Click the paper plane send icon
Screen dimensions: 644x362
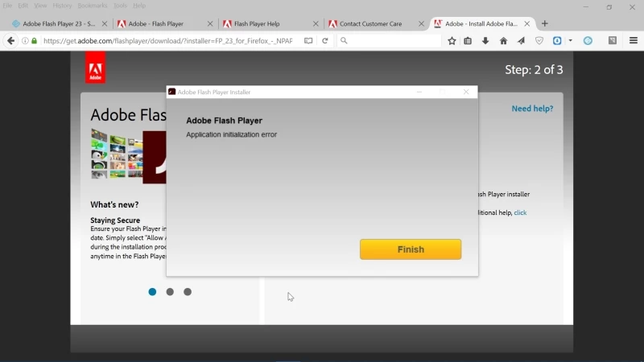tap(521, 41)
